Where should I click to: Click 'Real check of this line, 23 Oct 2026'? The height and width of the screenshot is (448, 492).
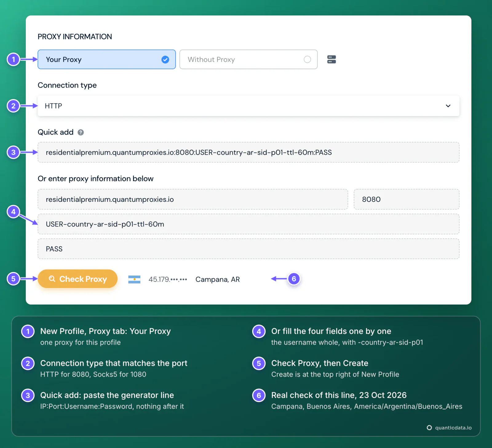coord(339,395)
